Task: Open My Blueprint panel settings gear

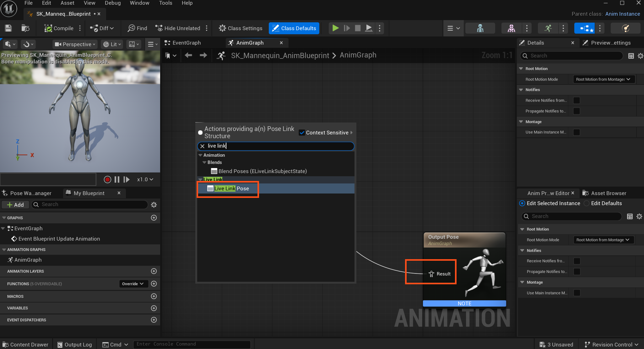Action: tap(154, 205)
